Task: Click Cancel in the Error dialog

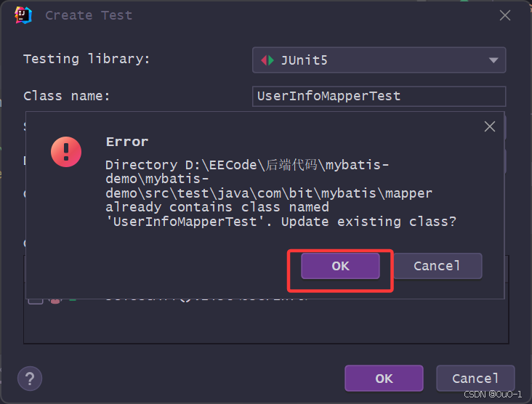Action: [x=438, y=266]
